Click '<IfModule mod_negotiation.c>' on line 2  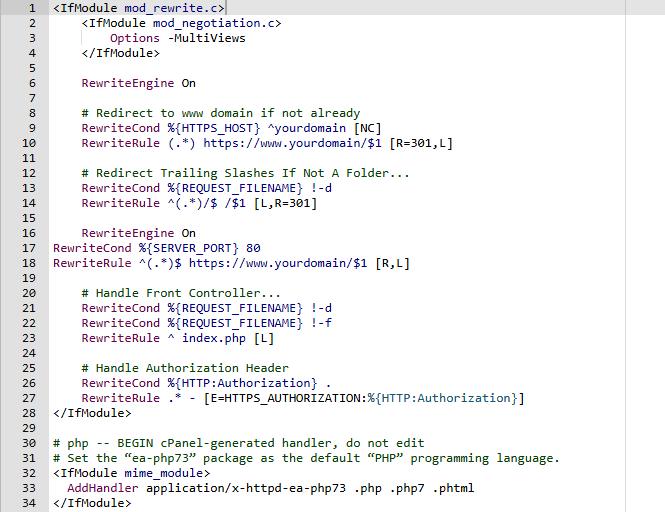click(182, 23)
